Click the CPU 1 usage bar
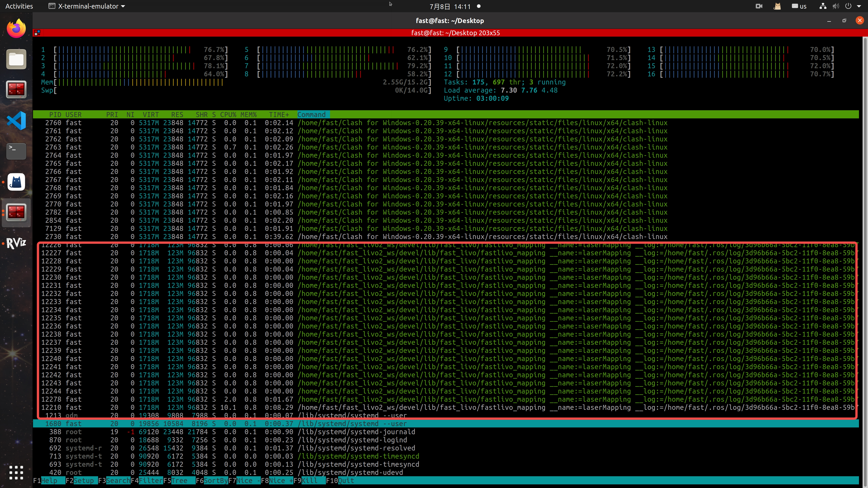Image resolution: width=868 pixels, height=488 pixels. pos(134,49)
